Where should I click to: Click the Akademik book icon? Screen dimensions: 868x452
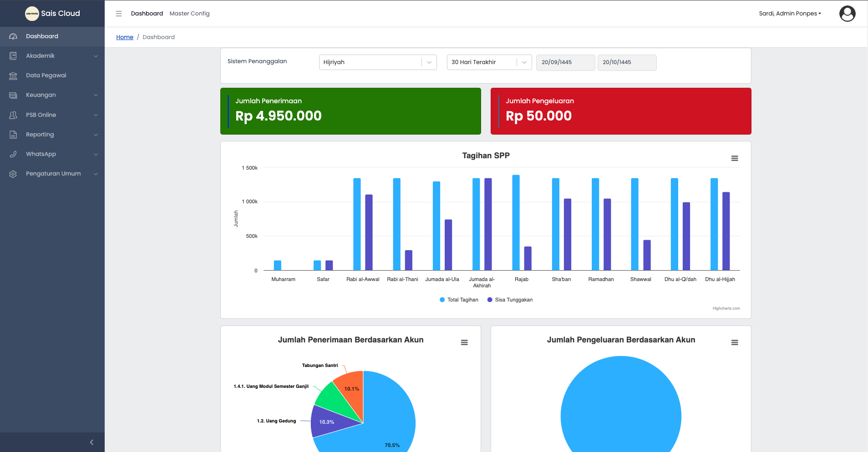(13, 56)
